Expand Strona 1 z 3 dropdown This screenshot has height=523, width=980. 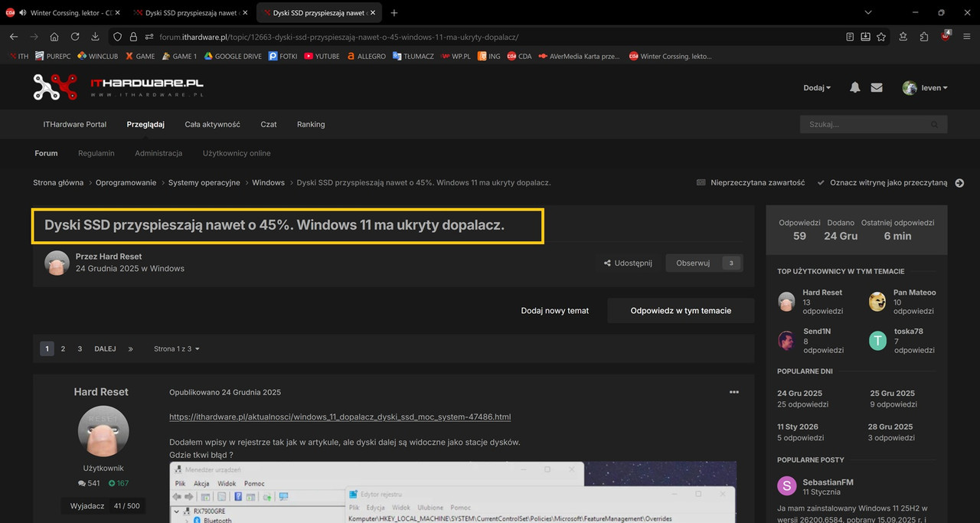point(177,348)
